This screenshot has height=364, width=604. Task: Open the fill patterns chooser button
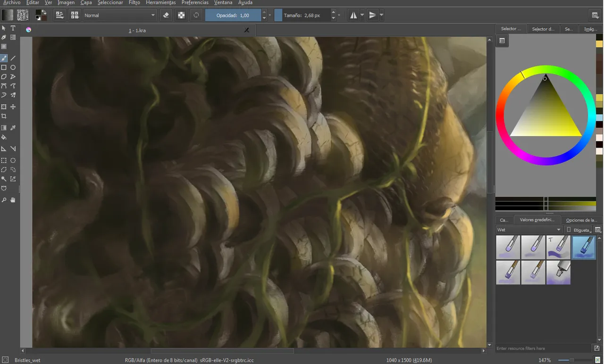pos(23,15)
